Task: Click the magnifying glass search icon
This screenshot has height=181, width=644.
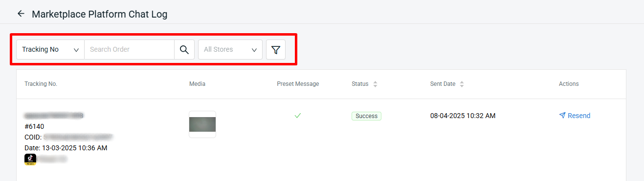Action: click(184, 49)
